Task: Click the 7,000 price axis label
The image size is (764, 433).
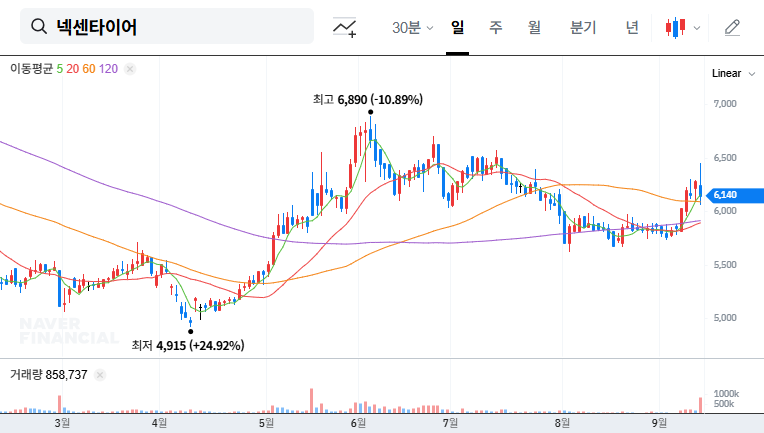Action: 725,104
